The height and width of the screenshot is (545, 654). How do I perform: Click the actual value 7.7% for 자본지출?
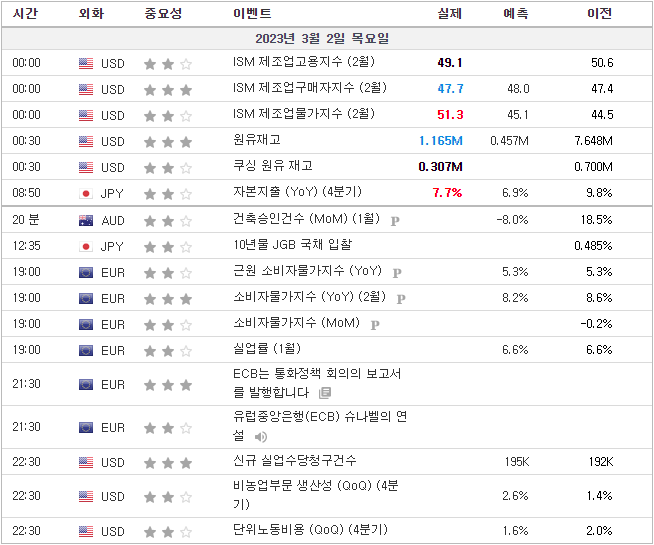(447, 193)
